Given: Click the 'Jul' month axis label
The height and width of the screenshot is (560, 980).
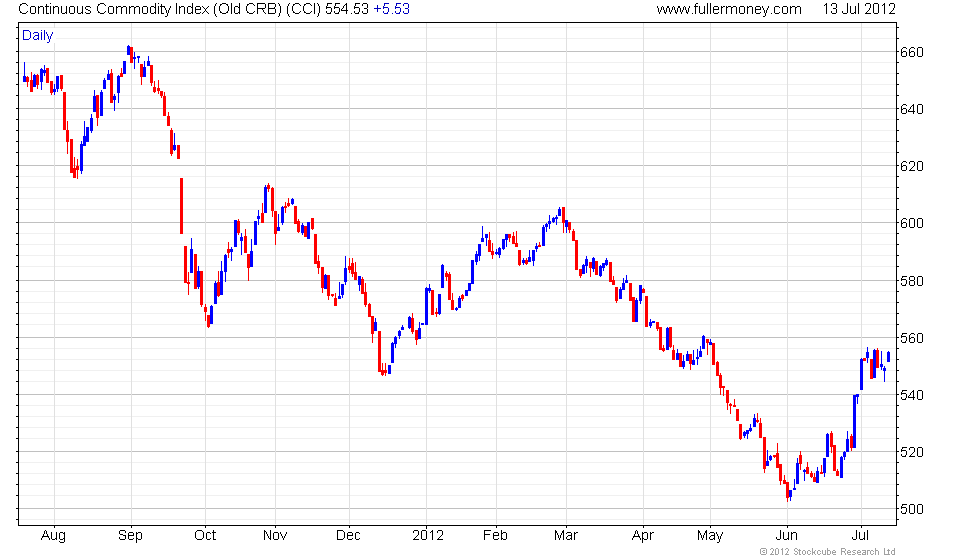Looking at the screenshot, I should click(x=861, y=536).
